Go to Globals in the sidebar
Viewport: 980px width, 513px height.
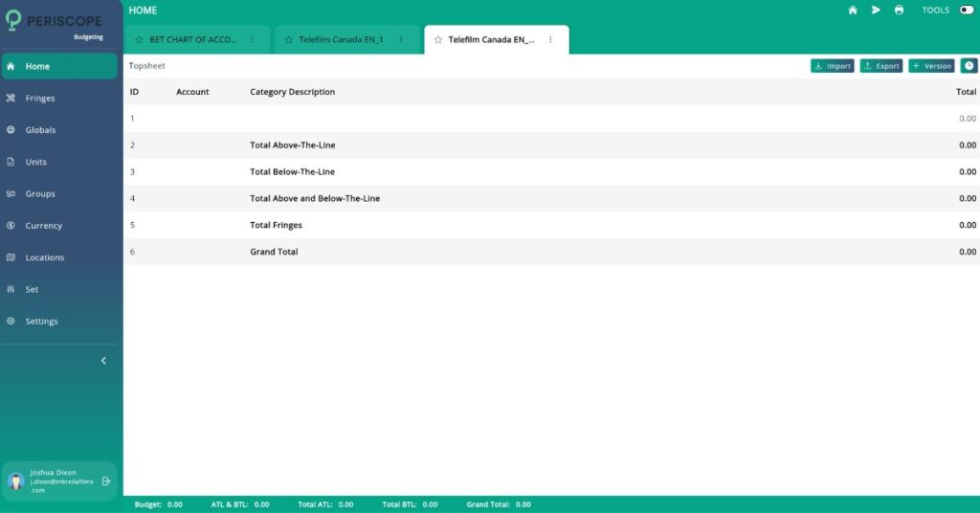40,130
